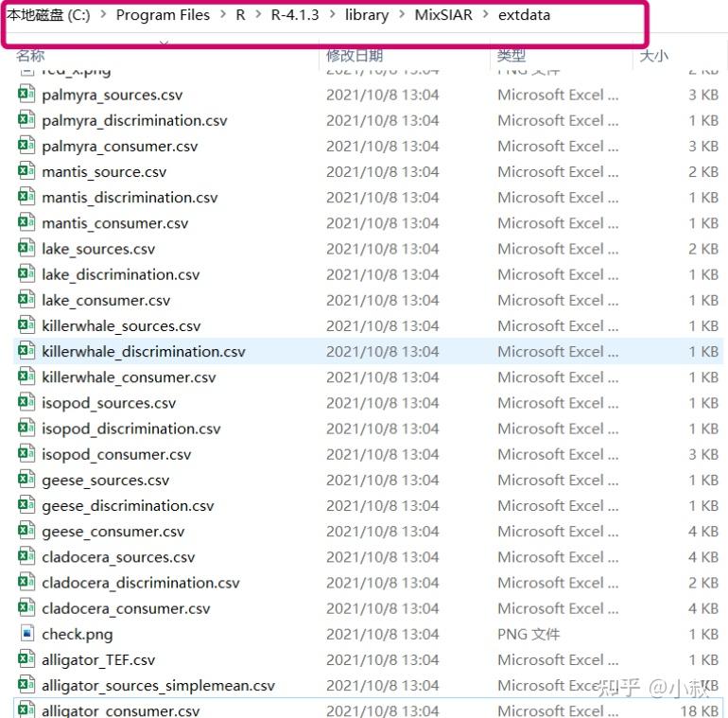This screenshot has height=718, width=728.
Task: Click the Excel icon beside mantis_discrimination.csv
Action: [26, 198]
